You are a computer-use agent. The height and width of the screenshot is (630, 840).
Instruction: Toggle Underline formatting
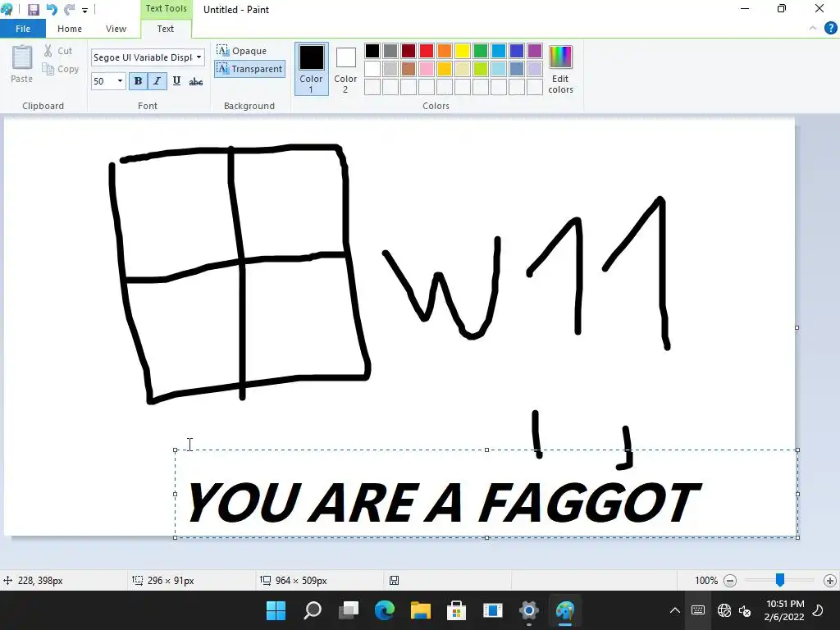(176, 81)
